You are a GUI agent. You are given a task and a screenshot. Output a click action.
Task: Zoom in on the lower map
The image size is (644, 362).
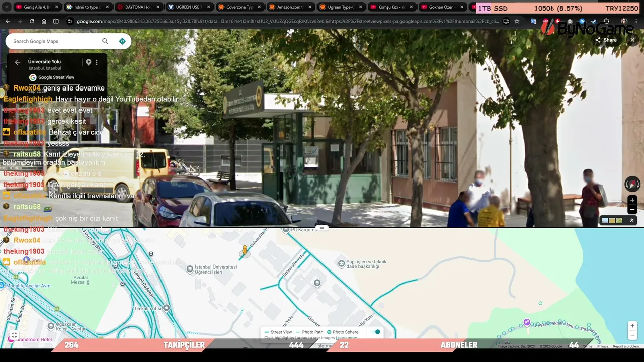[632, 326]
